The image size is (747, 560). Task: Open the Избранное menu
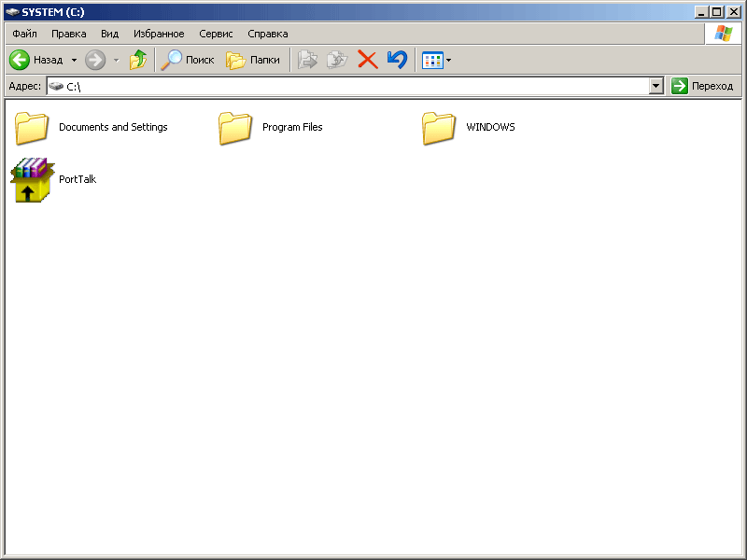[x=159, y=34]
